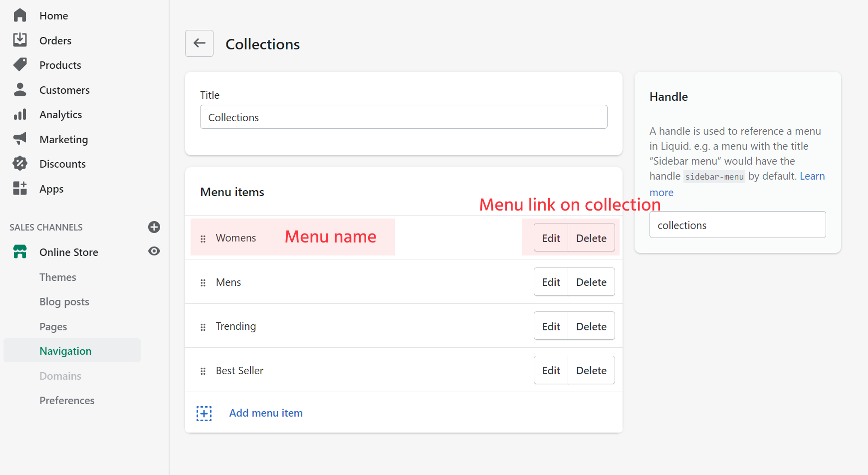Focus the Handle collections text field
Viewport: 868px width, 475px height.
(x=737, y=225)
